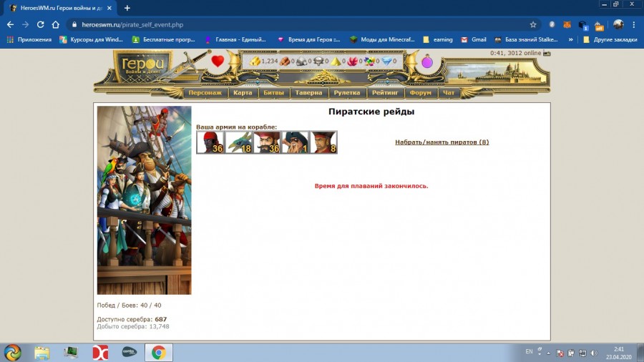This screenshot has width=644, height=362.
Task: Open the Приложения bookmarks shortcut
Action: [29, 39]
